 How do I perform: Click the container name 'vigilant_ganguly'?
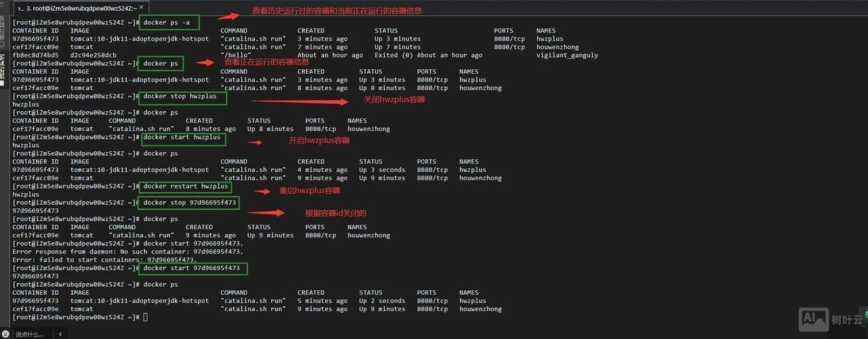567,55
